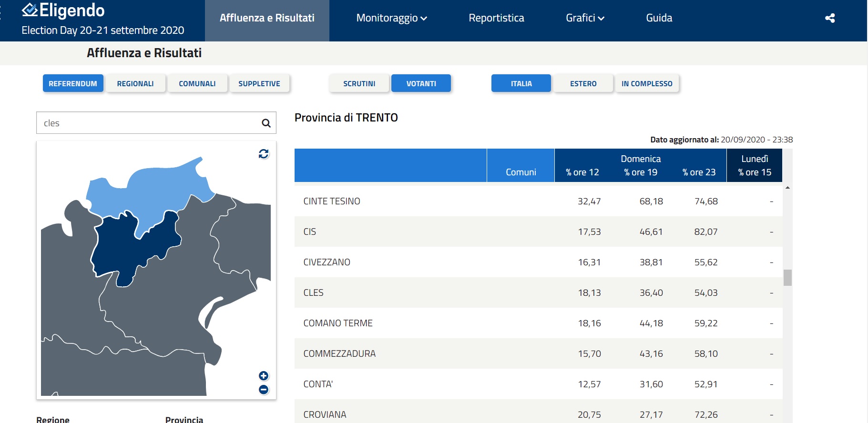Click the COMUNALI button

pos(197,83)
